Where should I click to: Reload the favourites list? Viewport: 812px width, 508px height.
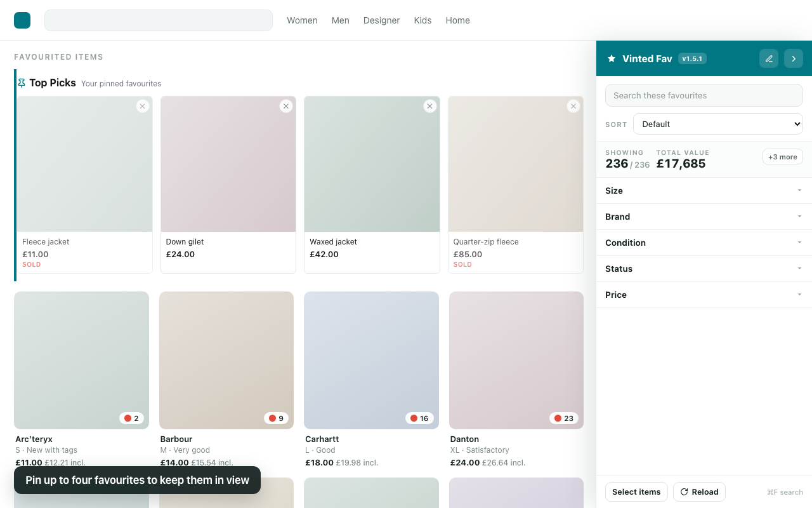(x=699, y=491)
